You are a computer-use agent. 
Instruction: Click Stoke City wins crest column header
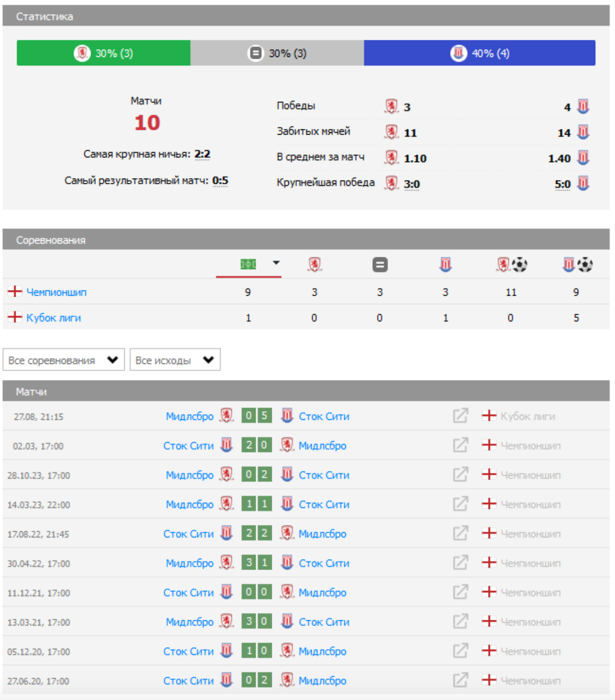[445, 265]
